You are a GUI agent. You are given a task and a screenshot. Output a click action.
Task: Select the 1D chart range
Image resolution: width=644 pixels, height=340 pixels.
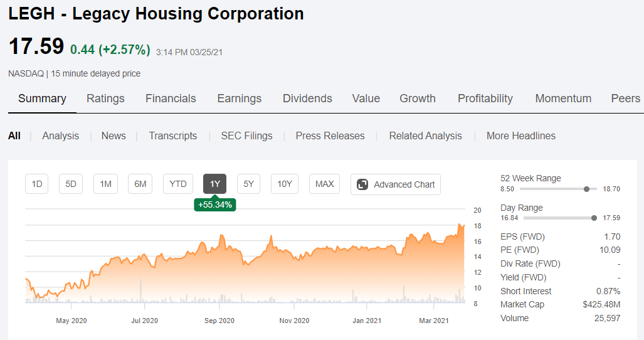click(36, 184)
